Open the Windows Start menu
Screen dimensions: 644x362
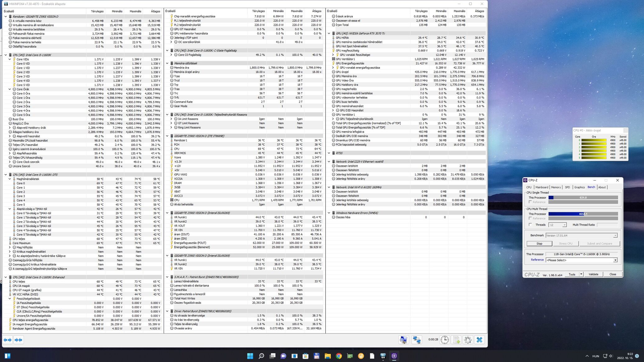[250, 356]
